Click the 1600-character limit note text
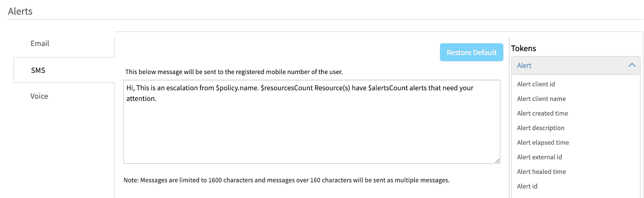 (286, 180)
